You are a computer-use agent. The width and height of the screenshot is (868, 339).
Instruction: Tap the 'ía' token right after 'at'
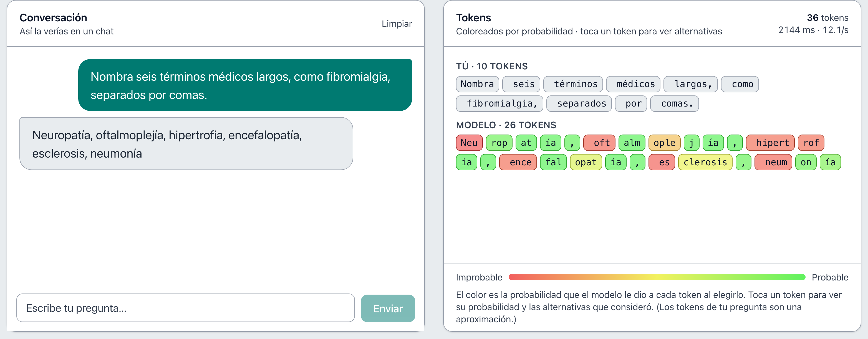point(551,143)
